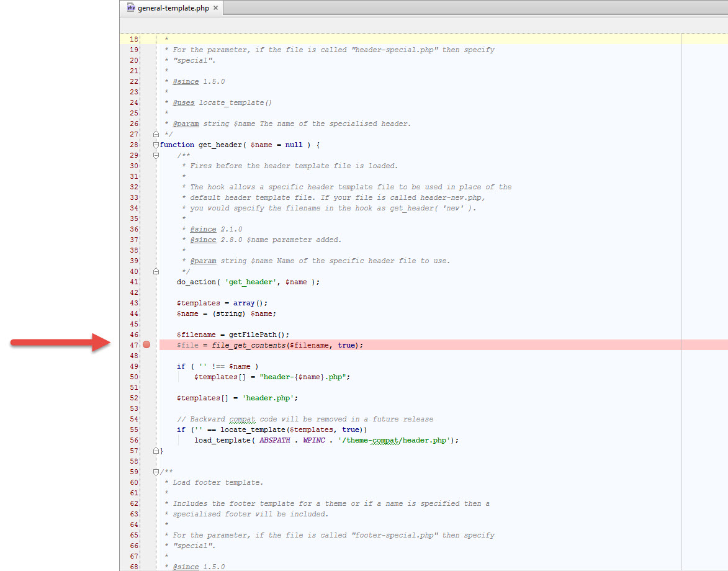728x571 pixels.
Task: Collapse the get_header function fold marker
Action: pyautogui.click(x=156, y=145)
